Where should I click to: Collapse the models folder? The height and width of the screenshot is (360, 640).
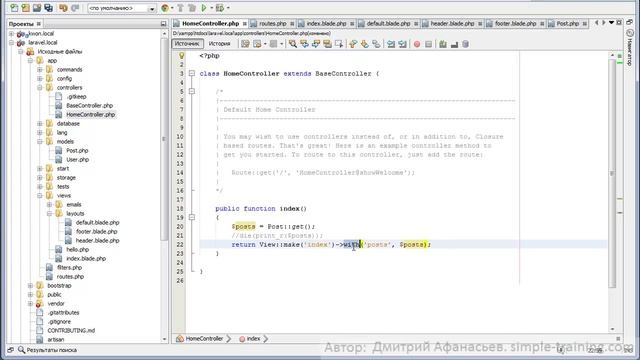point(40,141)
